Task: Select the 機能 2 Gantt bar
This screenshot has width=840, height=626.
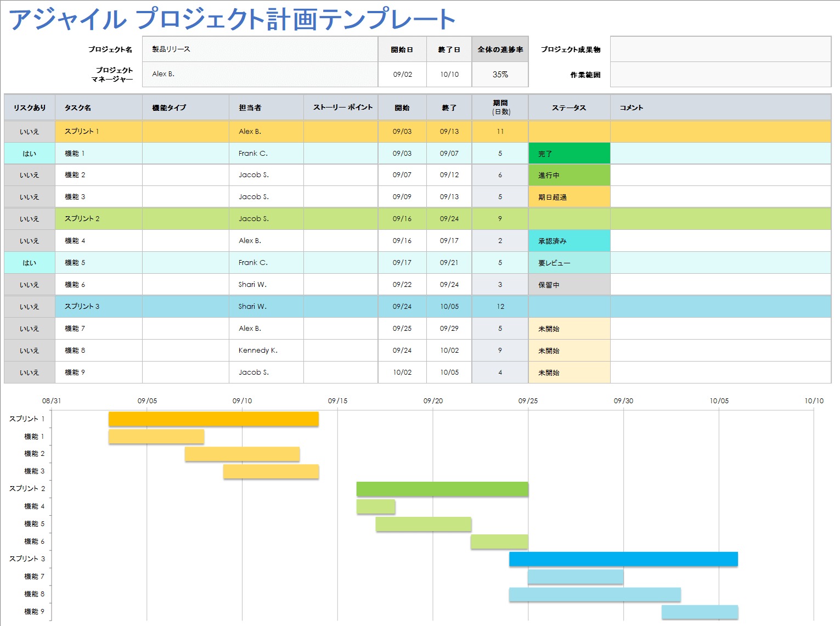Action: click(x=242, y=454)
